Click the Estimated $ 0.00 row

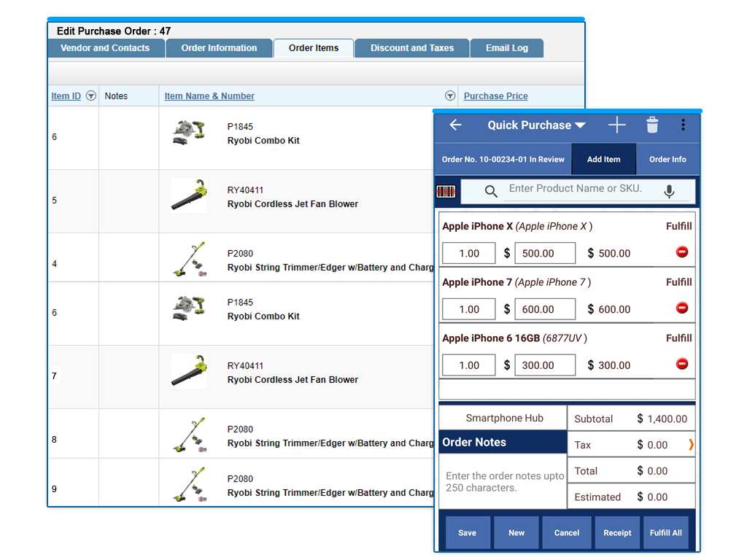click(x=631, y=497)
